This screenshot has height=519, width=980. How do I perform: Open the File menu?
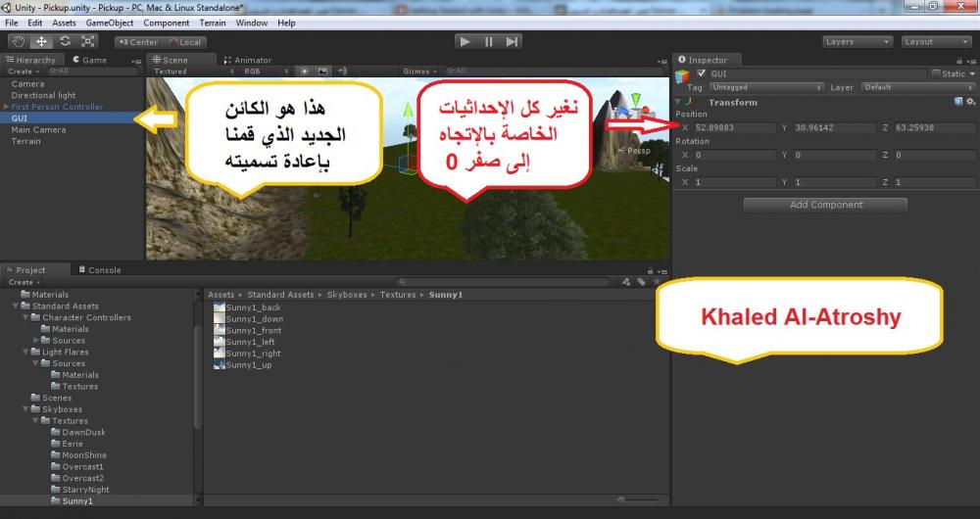(x=11, y=24)
